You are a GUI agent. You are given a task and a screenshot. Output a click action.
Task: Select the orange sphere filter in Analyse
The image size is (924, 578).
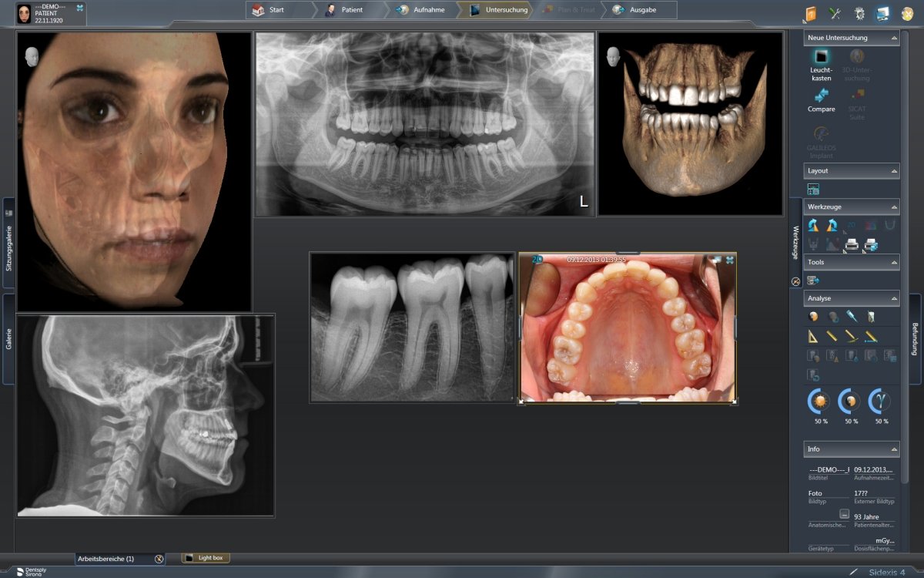813,316
